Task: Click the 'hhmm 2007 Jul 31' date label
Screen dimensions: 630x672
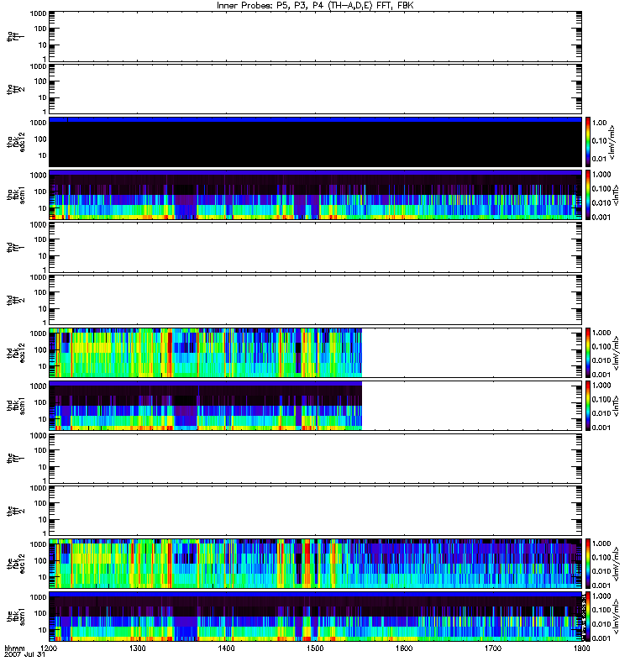Action: 24,652
